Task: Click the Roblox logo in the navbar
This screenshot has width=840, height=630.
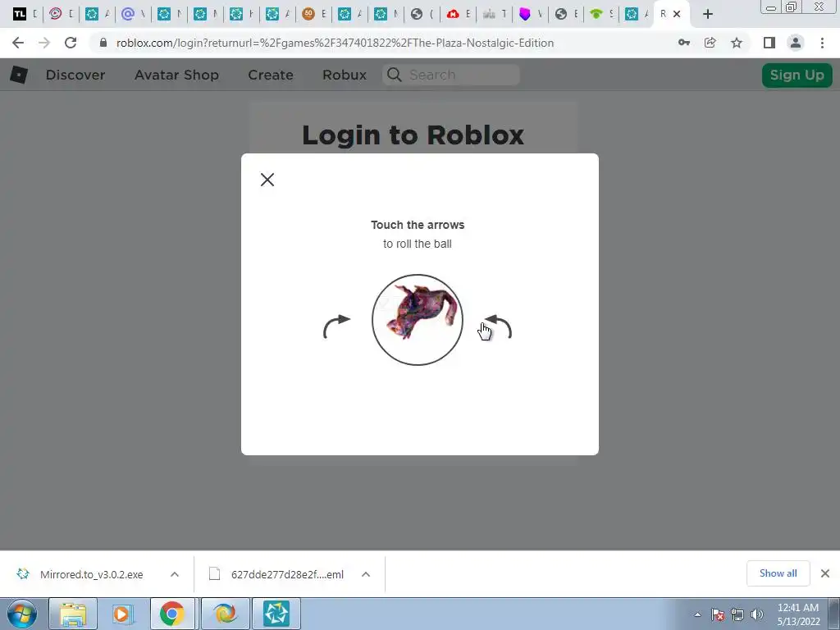Action: [x=19, y=75]
